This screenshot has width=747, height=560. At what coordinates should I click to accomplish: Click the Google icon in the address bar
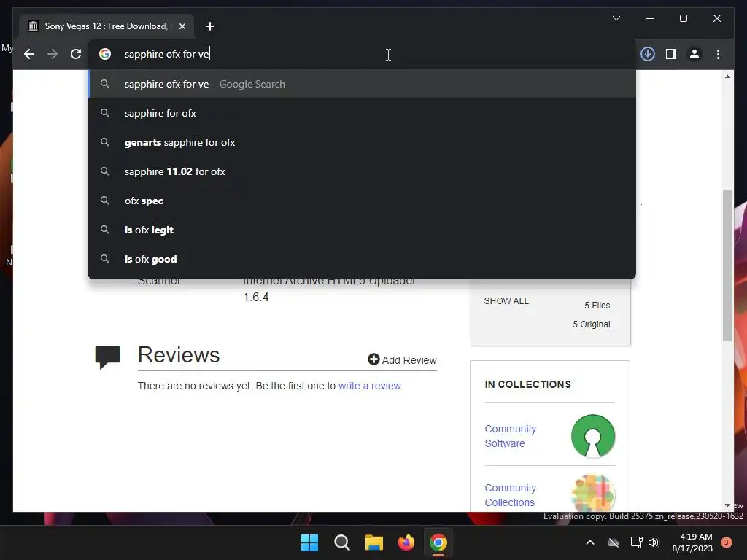click(105, 54)
